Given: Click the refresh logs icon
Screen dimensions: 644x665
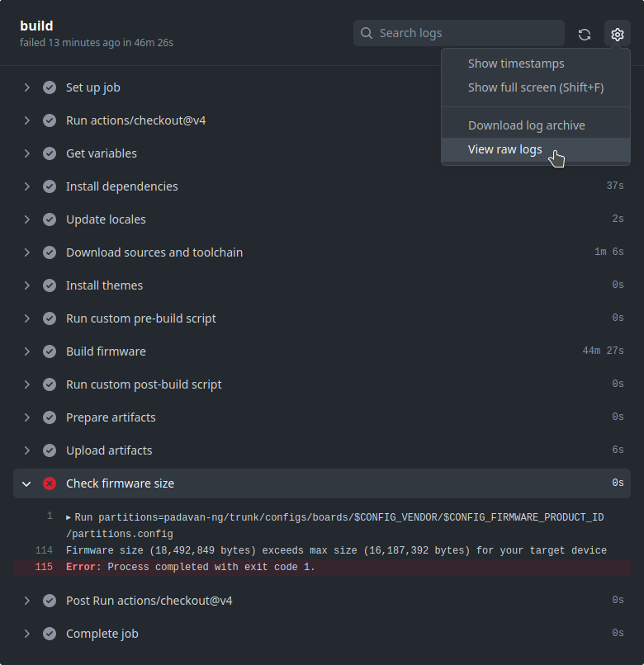Looking at the screenshot, I should [x=584, y=34].
